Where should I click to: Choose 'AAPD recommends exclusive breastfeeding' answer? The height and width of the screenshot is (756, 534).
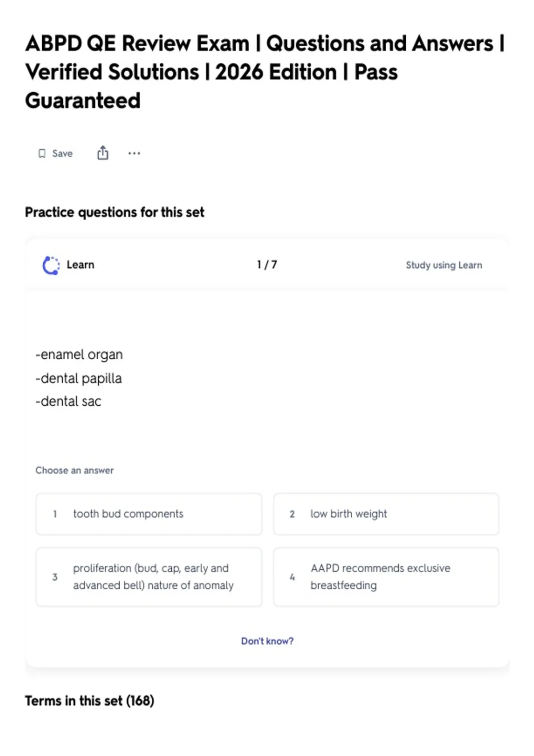(x=386, y=577)
